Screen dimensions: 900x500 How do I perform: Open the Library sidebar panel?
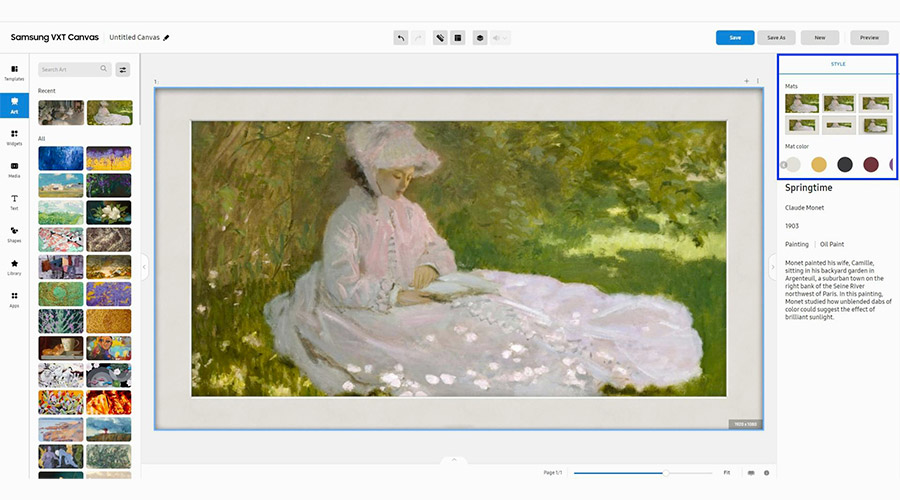14,267
